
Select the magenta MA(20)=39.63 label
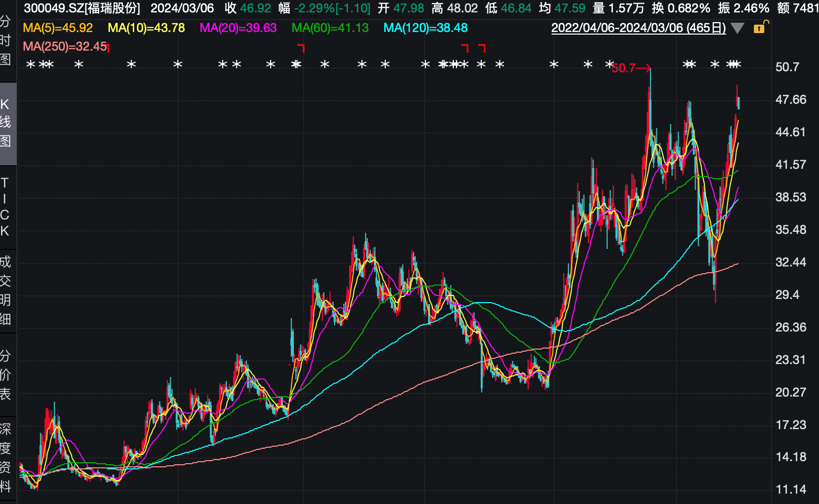point(238,28)
